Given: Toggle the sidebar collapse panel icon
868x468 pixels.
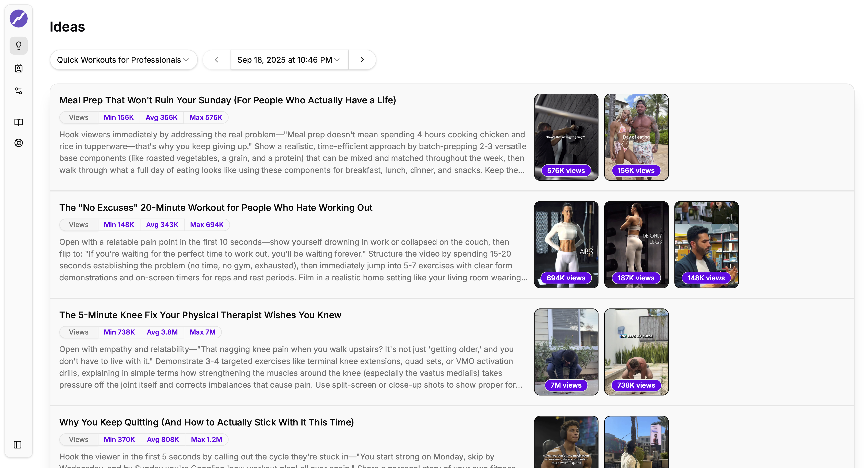Looking at the screenshot, I should point(17,445).
